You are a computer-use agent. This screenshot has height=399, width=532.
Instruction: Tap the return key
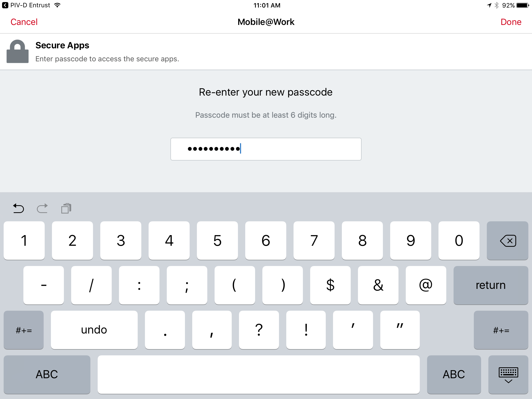point(491,285)
